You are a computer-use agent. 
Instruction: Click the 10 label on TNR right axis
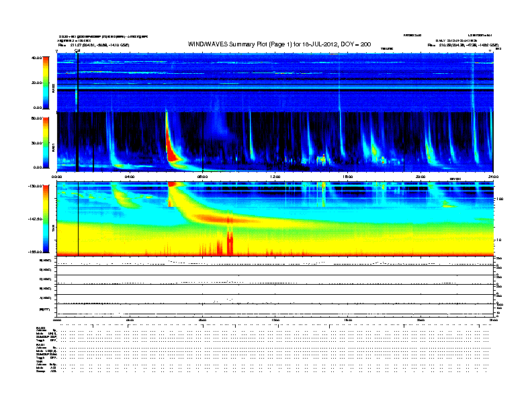498,240
